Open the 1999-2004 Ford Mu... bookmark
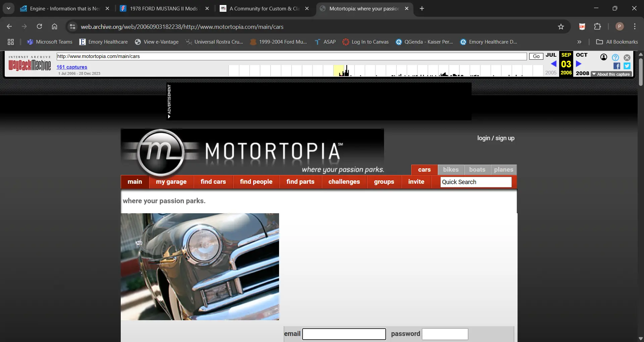The height and width of the screenshot is (342, 644). 278,42
